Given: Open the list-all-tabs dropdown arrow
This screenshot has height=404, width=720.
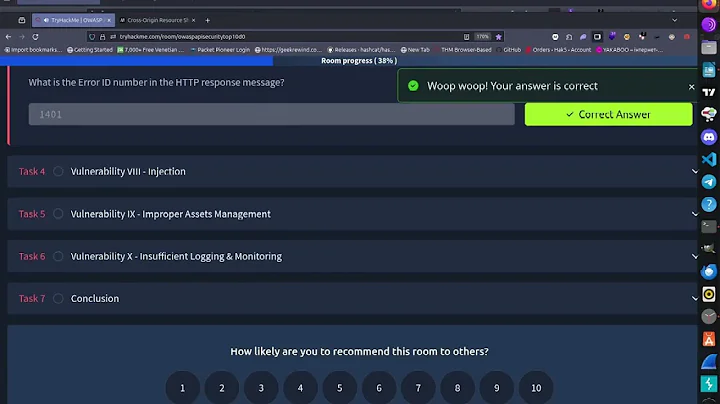Looking at the screenshot, I should tap(675, 20).
